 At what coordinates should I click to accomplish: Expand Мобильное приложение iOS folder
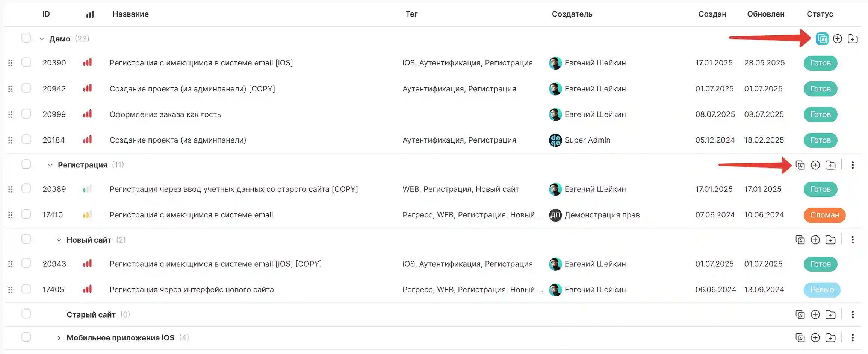pyautogui.click(x=59, y=338)
